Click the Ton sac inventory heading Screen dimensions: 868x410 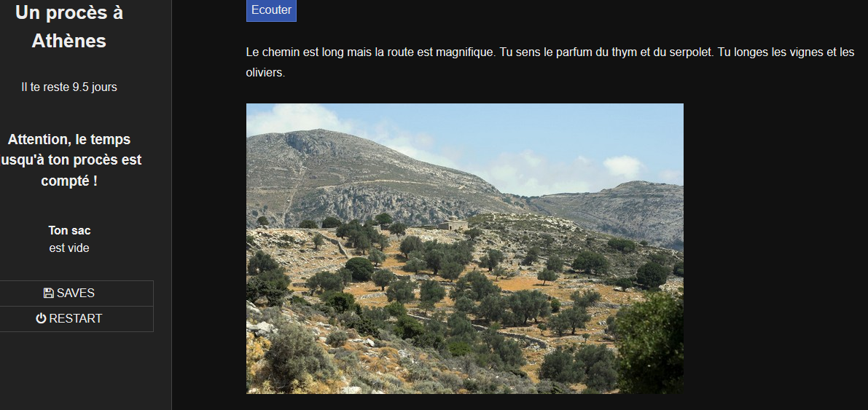coord(69,230)
